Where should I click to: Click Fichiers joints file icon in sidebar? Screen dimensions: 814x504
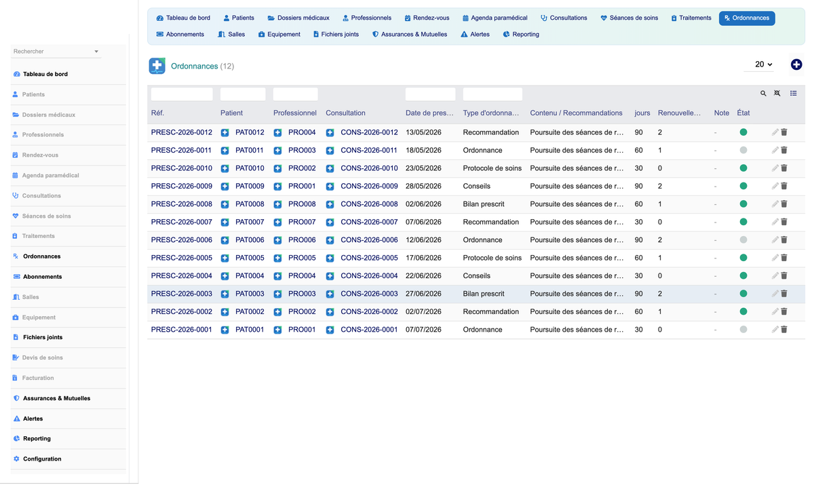click(x=17, y=337)
